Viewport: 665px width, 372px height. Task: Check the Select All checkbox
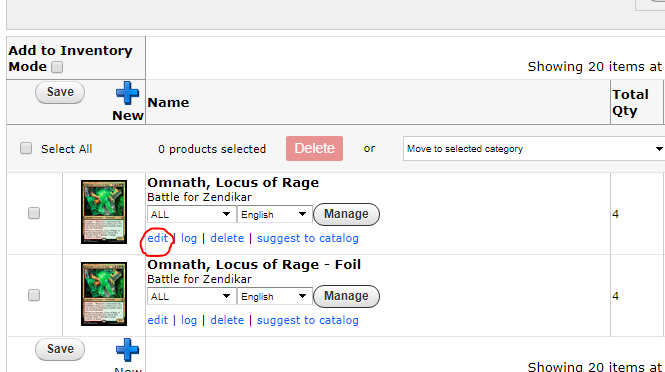[x=26, y=148]
